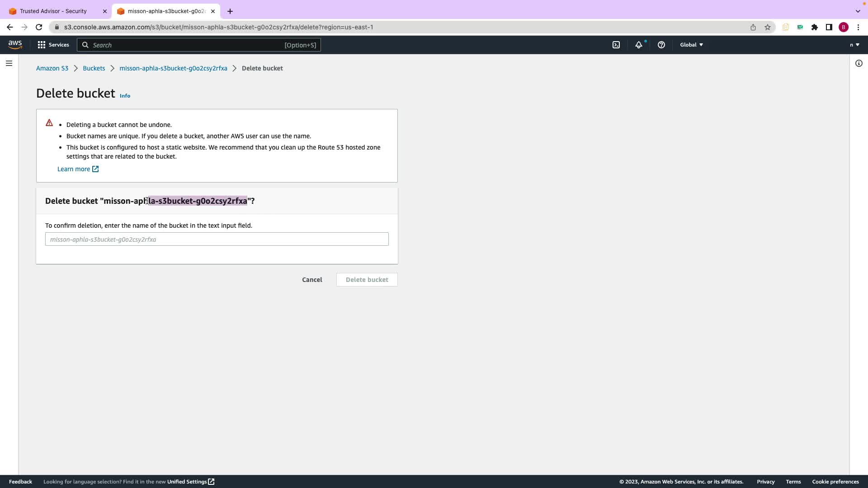Open the left navigation hamburger menu
Viewport: 868px width, 488px height.
(x=9, y=63)
